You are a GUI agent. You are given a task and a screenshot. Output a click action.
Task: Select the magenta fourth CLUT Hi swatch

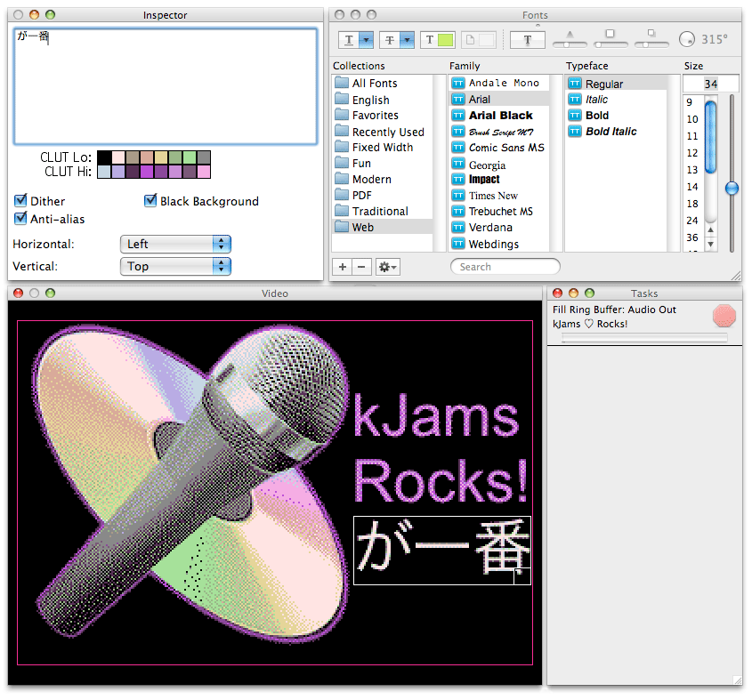147,172
